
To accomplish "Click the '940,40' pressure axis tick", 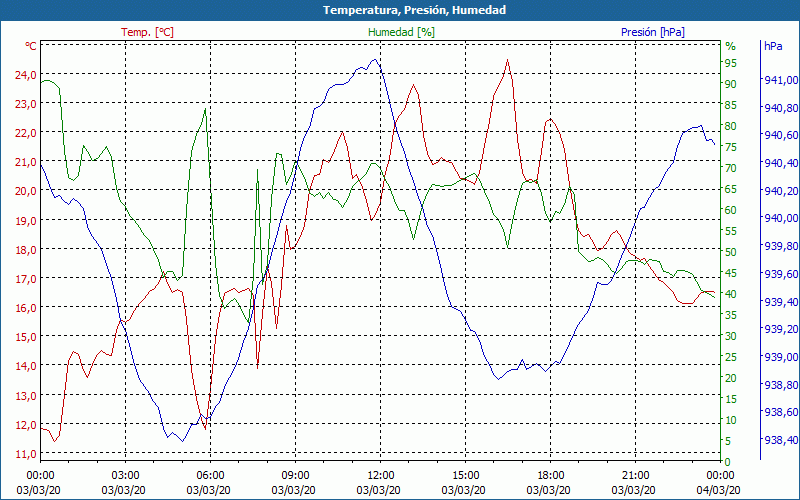I will (x=781, y=163).
